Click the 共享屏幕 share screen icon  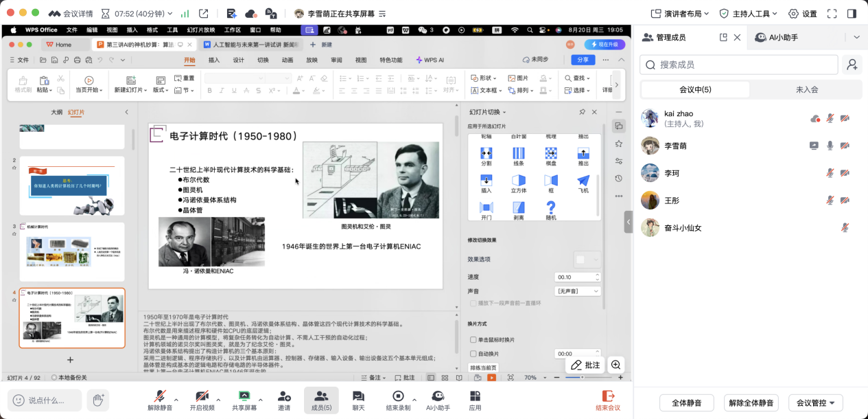[x=244, y=396]
